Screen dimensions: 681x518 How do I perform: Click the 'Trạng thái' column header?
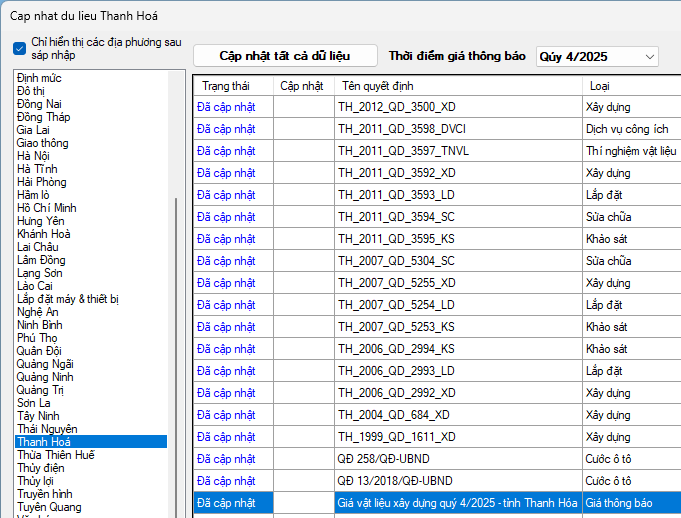(x=225, y=86)
